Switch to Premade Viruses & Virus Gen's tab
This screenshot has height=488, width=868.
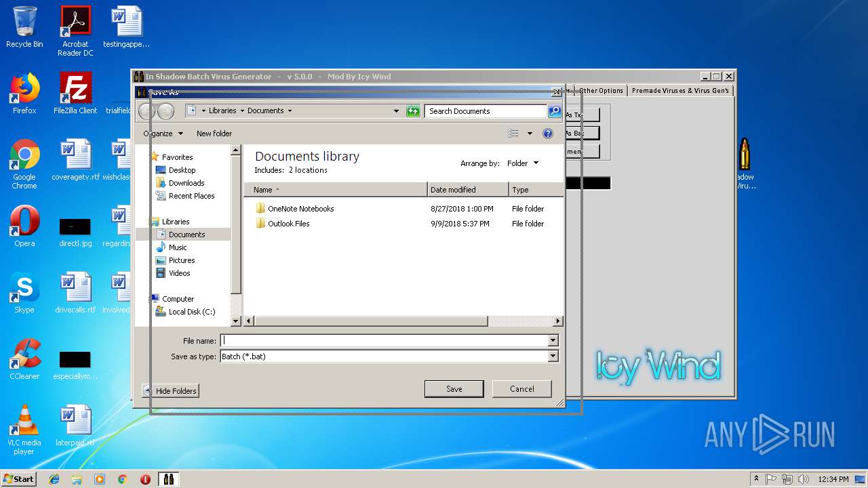coord(680,91)
